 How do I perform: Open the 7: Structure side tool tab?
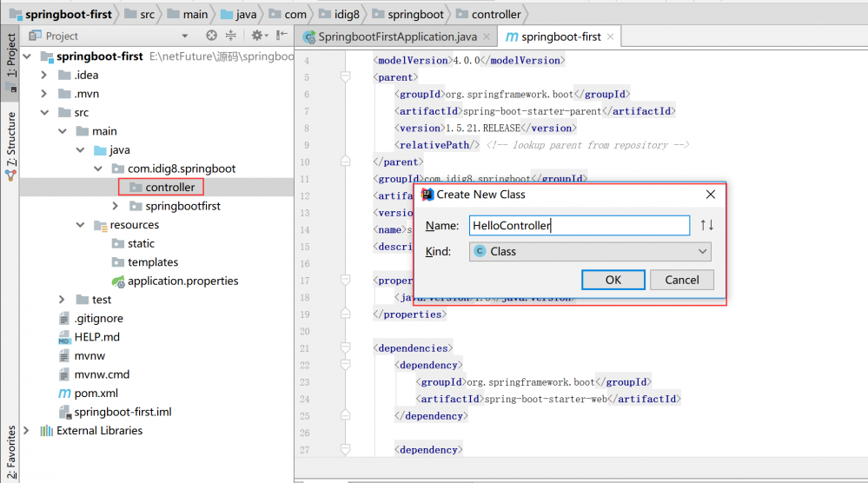click(x=10, y=145)
